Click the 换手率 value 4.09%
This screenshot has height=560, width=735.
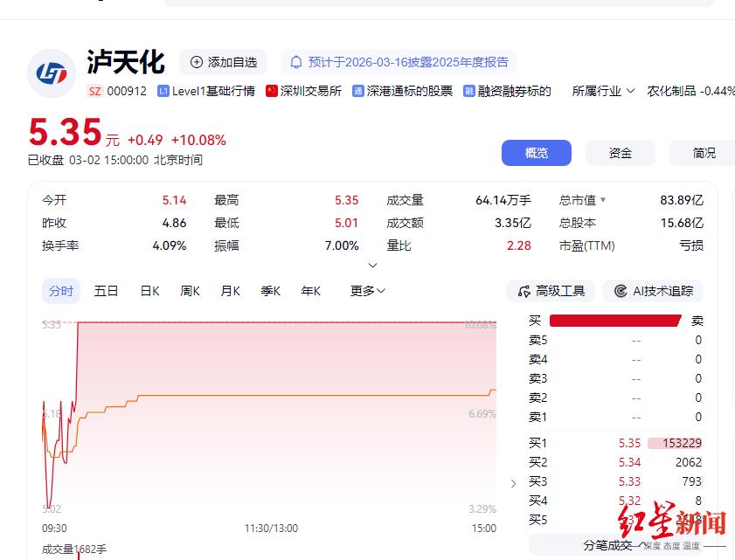tap(170, 245)
